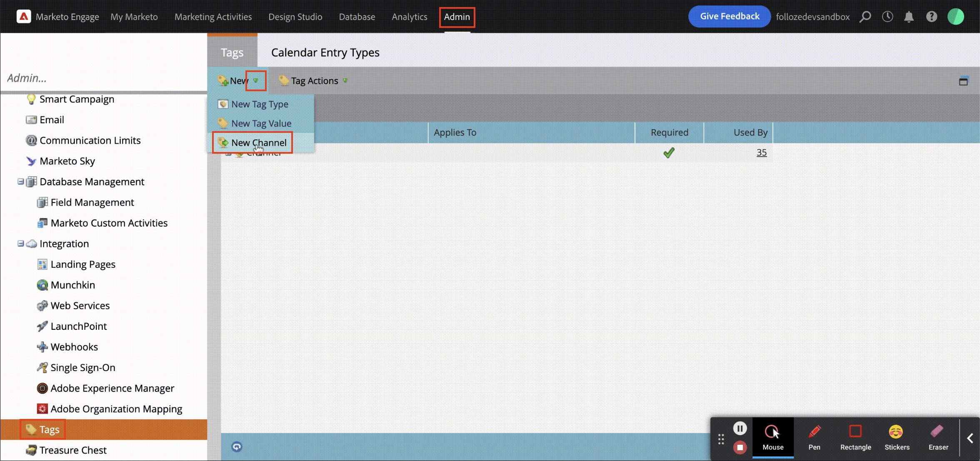Switch to the Calendar Entry Types tab
Viewport: 980px width, 461px height.
coord(325,52)
